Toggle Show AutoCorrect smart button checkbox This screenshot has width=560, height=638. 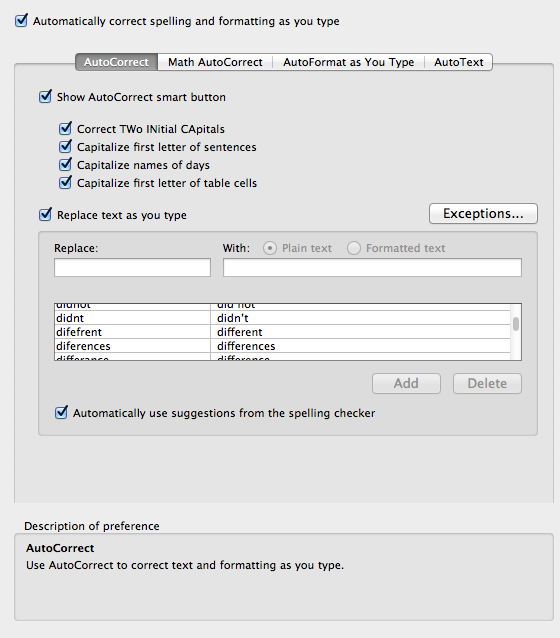click(45, 96)
